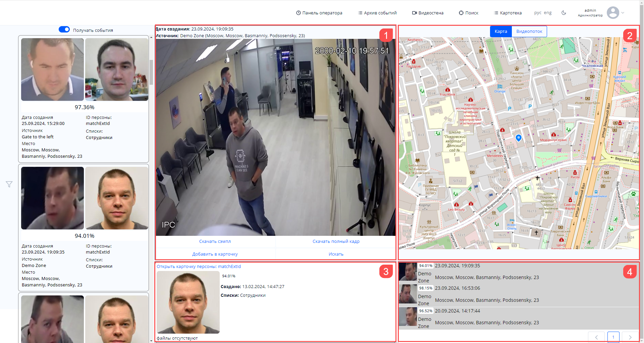Go to next page of history list

(630, 337)
